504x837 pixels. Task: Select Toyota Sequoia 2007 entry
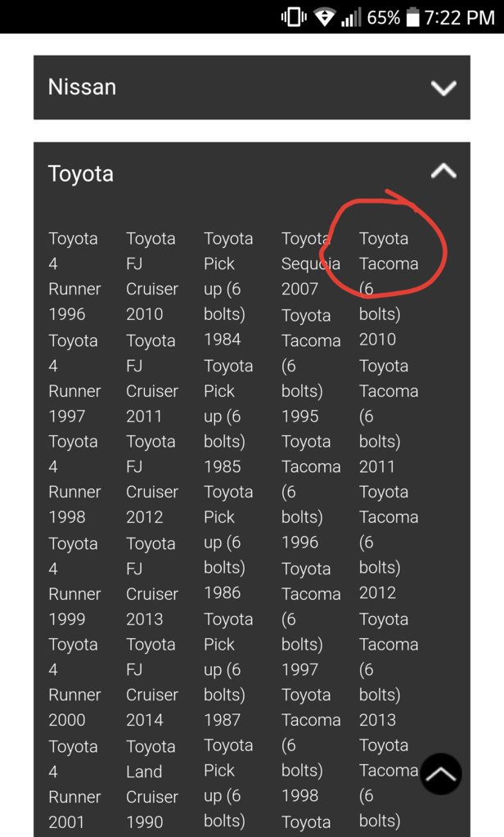(311, 263)
